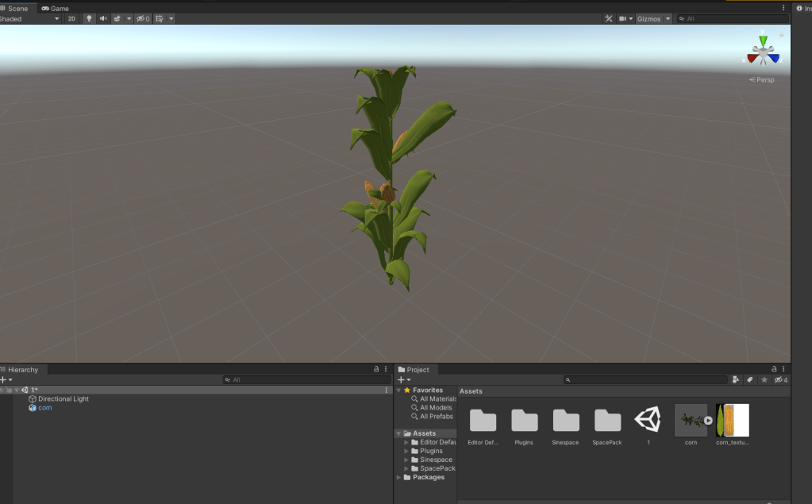Click the Persp projection label
This screenshot has width=812, height=504.
[x=762, y=80]
